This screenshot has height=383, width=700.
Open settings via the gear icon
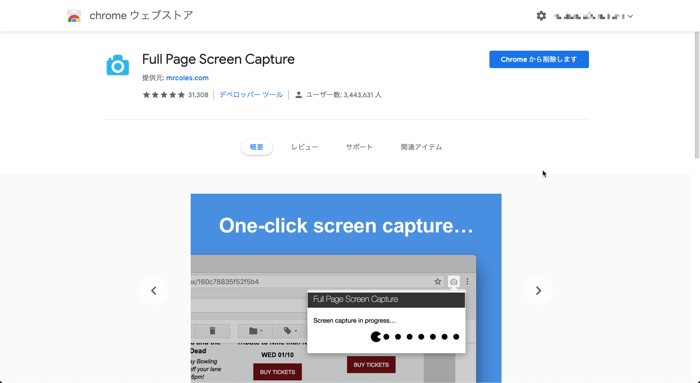click(x=541, y=16)
